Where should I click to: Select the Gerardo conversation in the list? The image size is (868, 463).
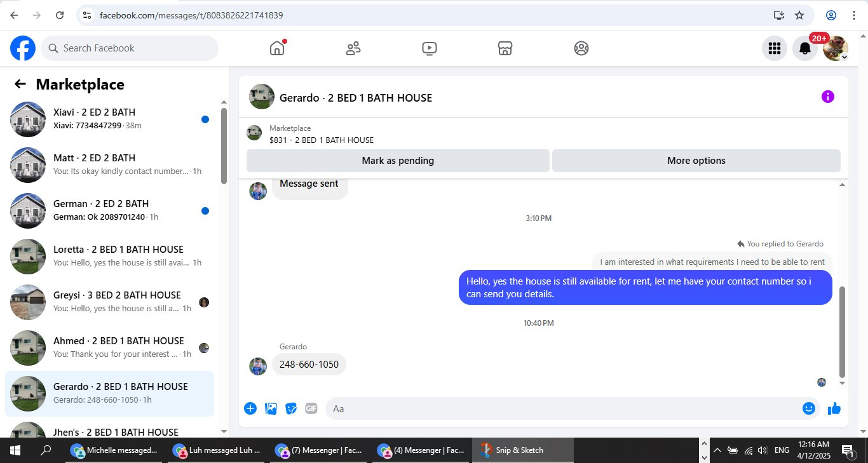109,394
